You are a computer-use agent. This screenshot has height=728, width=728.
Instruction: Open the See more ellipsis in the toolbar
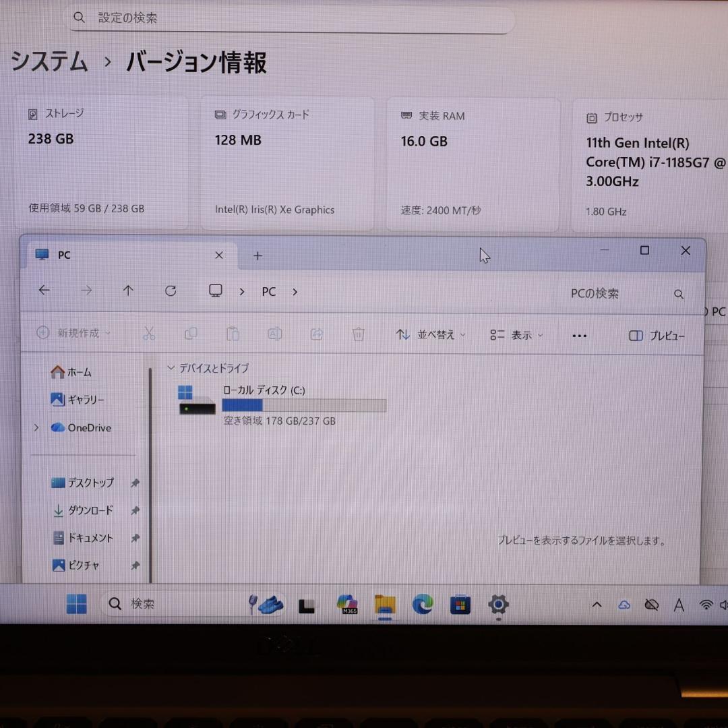tap(579, 335)
